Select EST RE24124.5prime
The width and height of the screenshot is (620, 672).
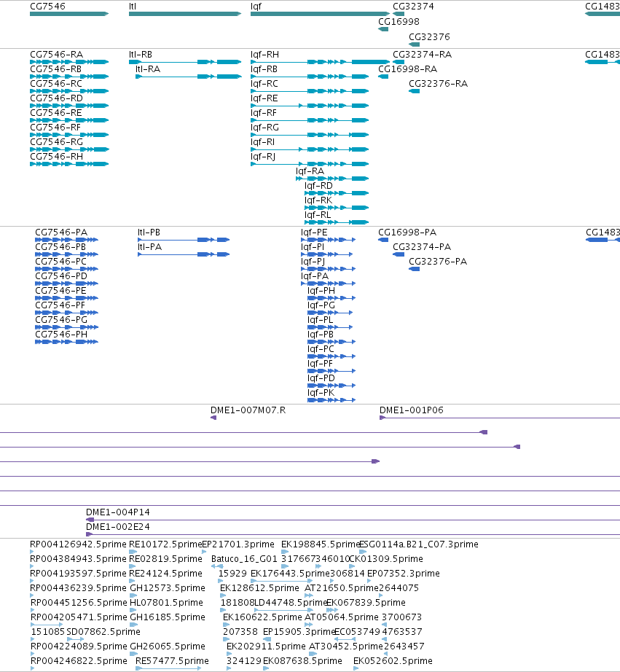click(165, 574)
